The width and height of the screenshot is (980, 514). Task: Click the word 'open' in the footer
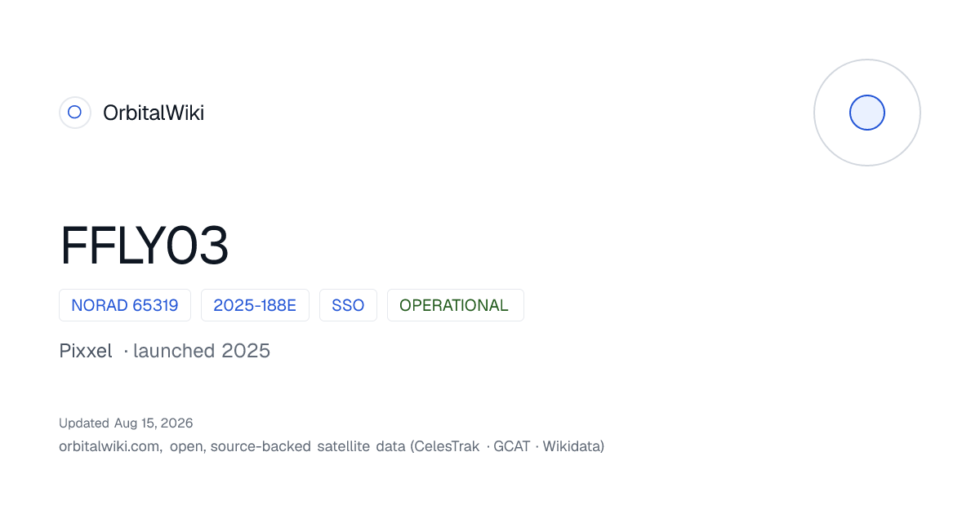click(x=186, y=447)
